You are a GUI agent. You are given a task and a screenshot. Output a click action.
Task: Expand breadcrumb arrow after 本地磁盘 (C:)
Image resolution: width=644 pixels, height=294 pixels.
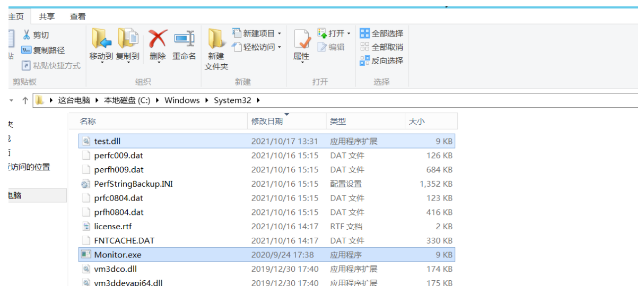(158, 100)
